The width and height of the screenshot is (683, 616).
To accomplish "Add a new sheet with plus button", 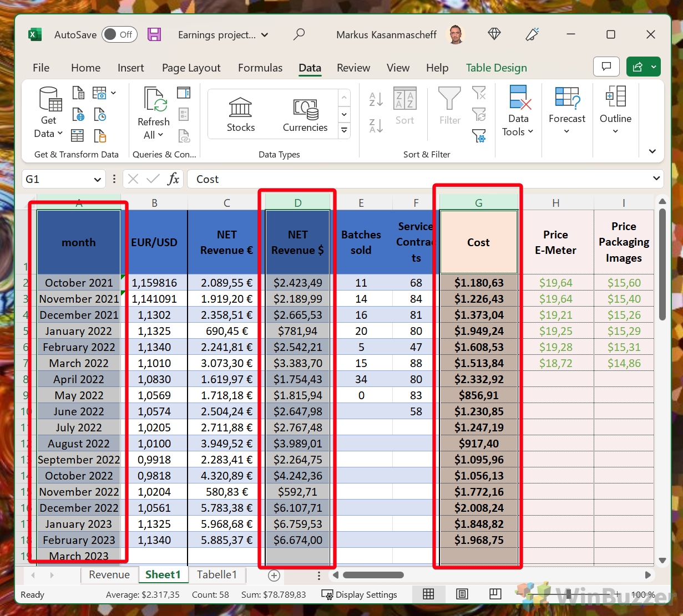I will tap(274, 575).
